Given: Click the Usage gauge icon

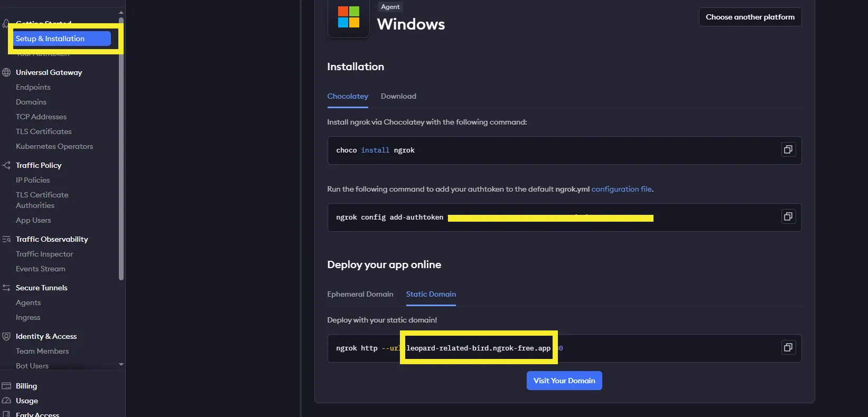Looking at the screenshot, I should point(6,401).
